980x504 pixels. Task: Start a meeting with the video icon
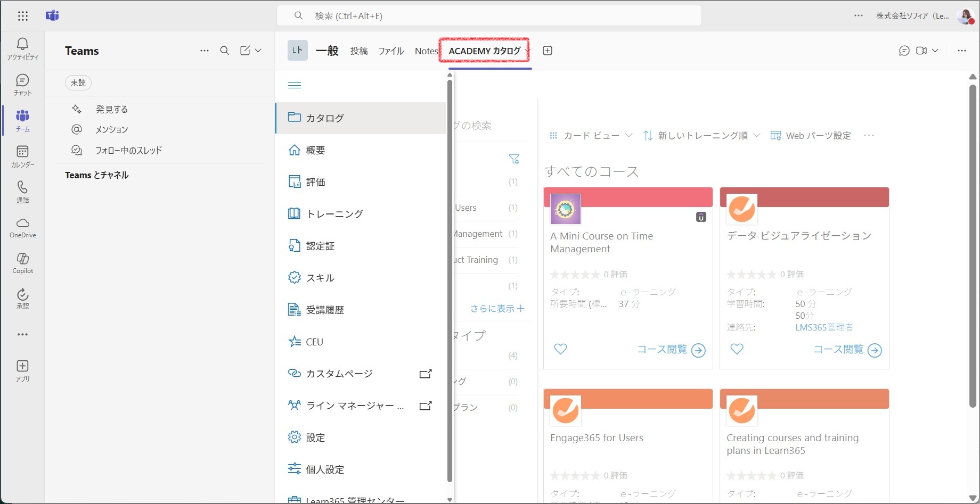(921, 51)
